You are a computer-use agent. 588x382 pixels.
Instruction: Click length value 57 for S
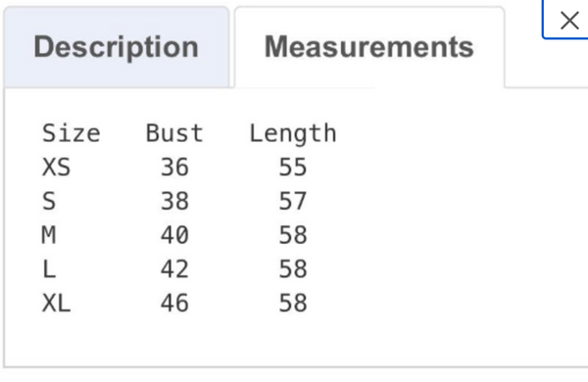coord(293,201)
